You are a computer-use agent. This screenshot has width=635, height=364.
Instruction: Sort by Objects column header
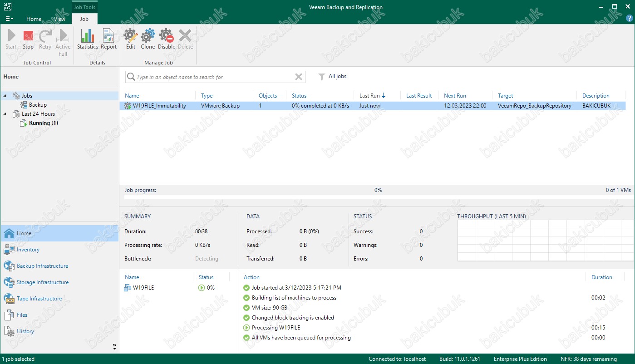coord(268,96)
